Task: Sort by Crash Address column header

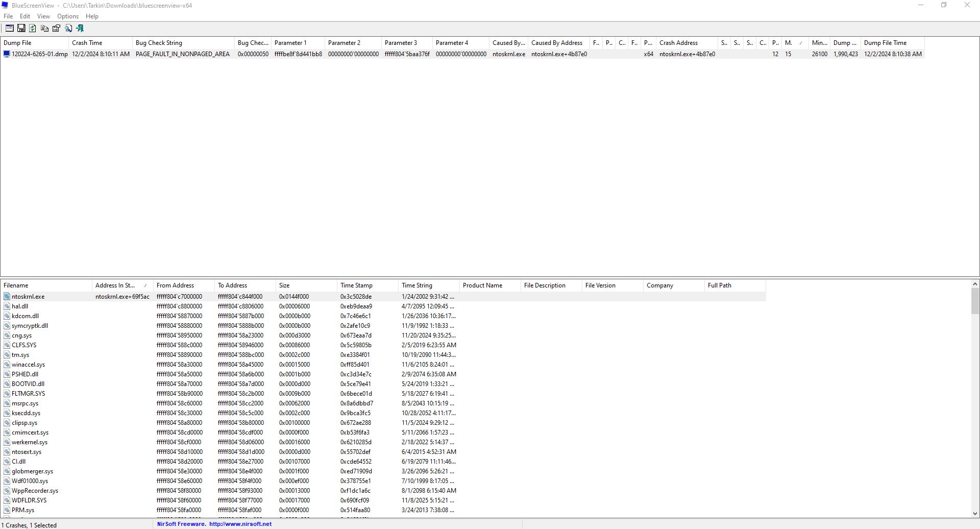Action: (x=687, y=43)
